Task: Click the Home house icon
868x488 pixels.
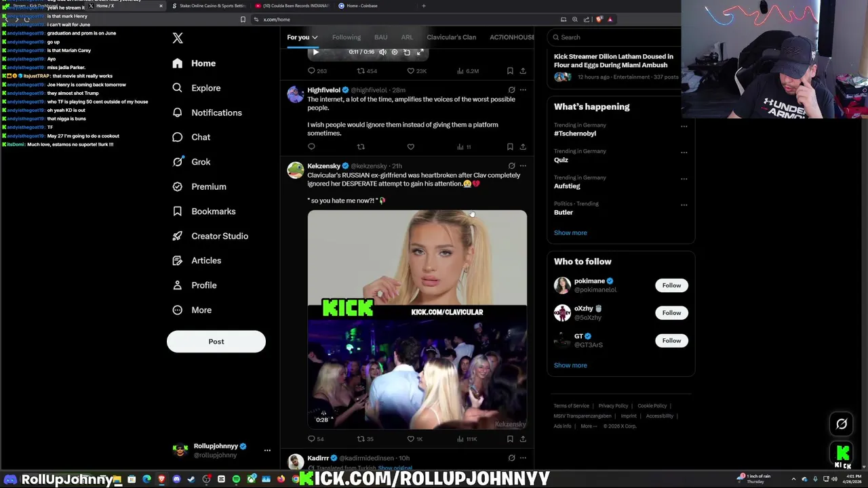Action: 178,63
